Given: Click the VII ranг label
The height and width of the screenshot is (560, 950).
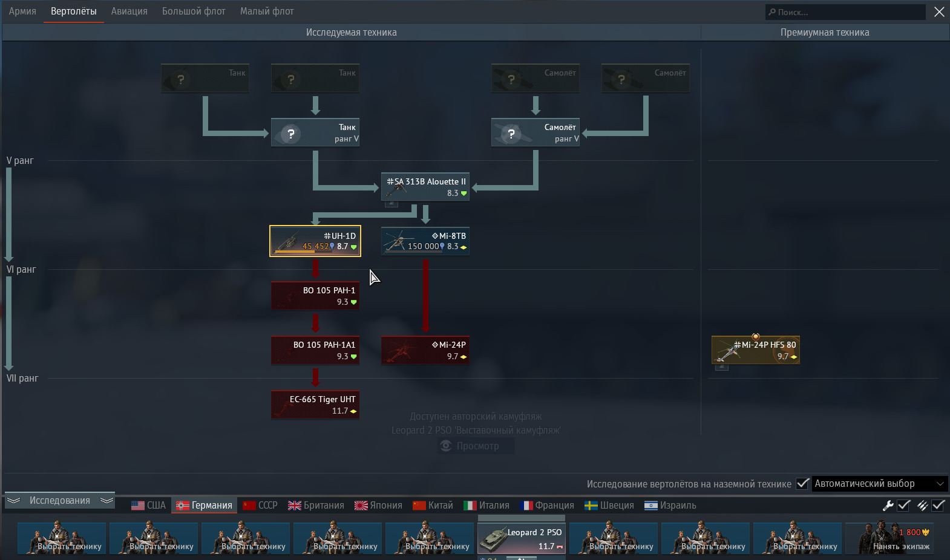Looking at the screenshot, I should (x=22, y=379).
